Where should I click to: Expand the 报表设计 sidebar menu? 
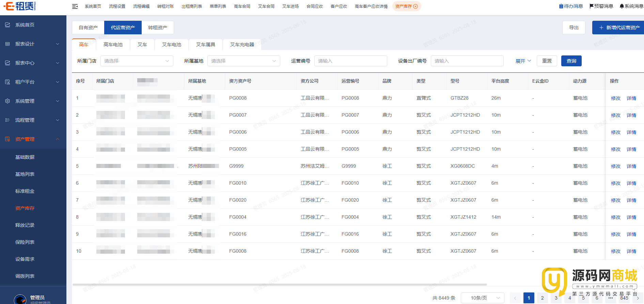click(x=58, y=44)
